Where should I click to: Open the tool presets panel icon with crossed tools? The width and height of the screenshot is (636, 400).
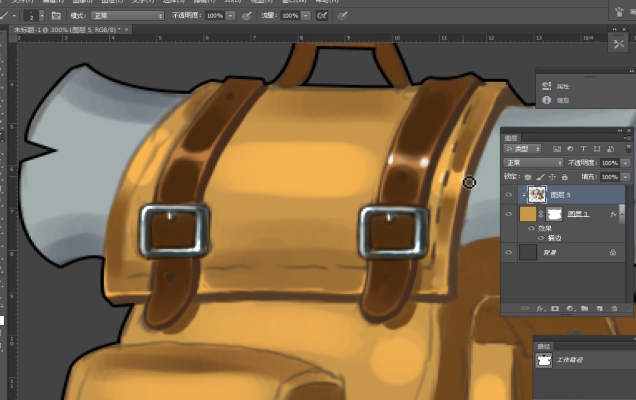coord(618,43)
